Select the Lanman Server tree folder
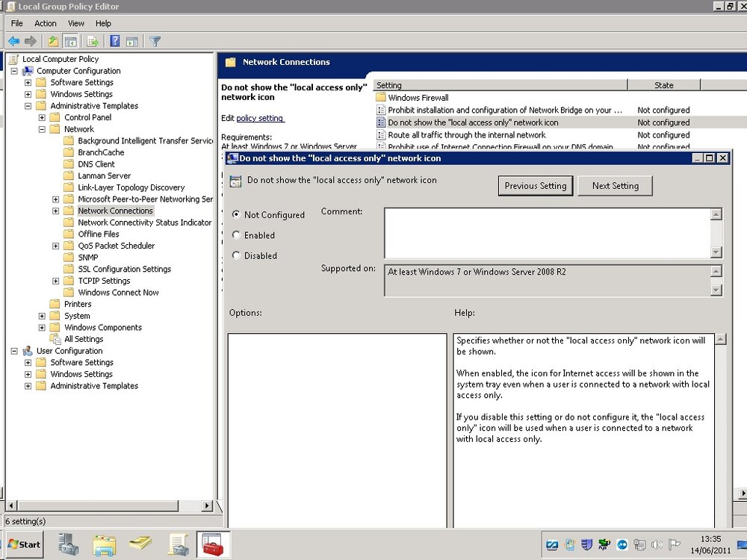747x560 pixels. click(x=104, y=175)
